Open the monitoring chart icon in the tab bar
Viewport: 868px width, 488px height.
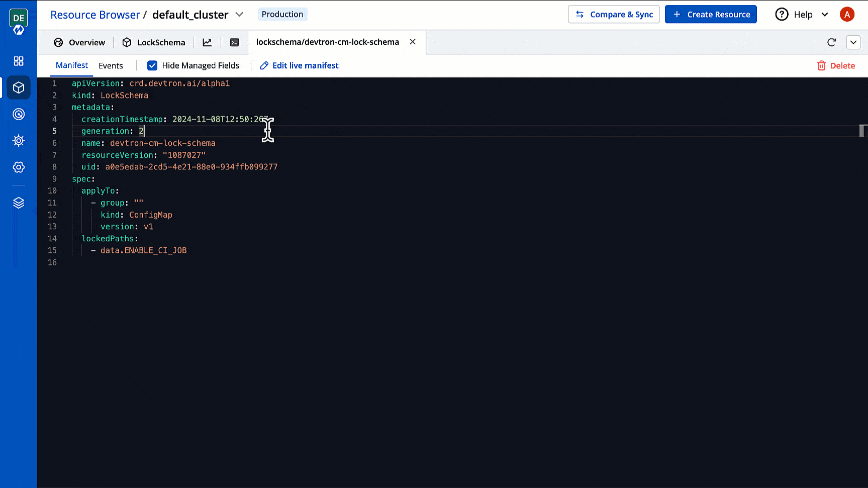[207, 42]
